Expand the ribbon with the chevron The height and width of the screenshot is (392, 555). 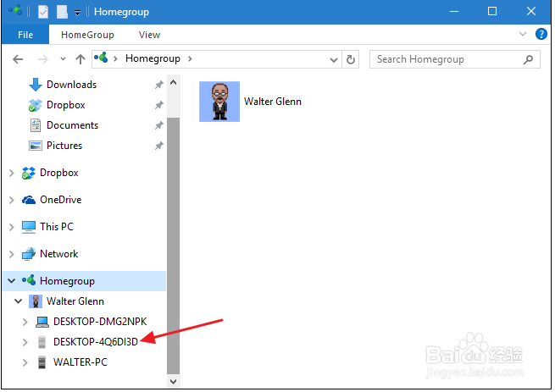[x=523, y=34]
